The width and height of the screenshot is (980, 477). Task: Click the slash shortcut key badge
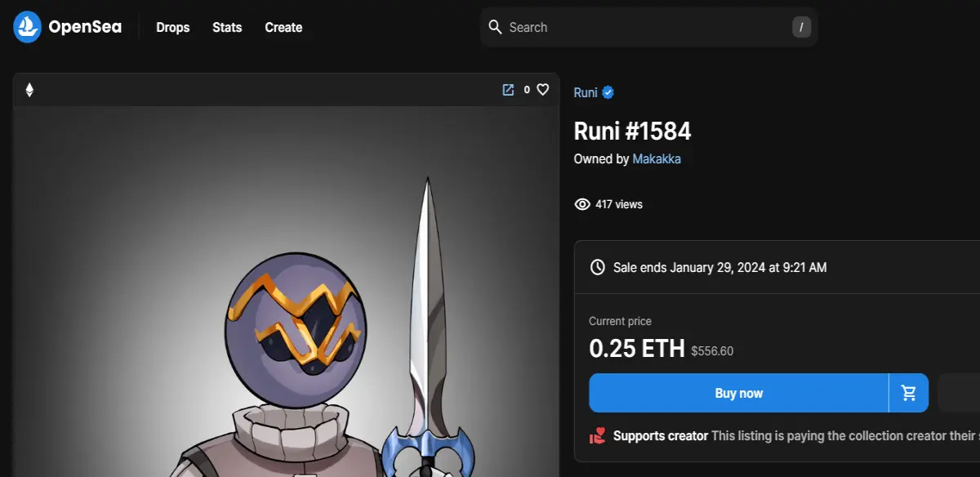pos(801,27)
